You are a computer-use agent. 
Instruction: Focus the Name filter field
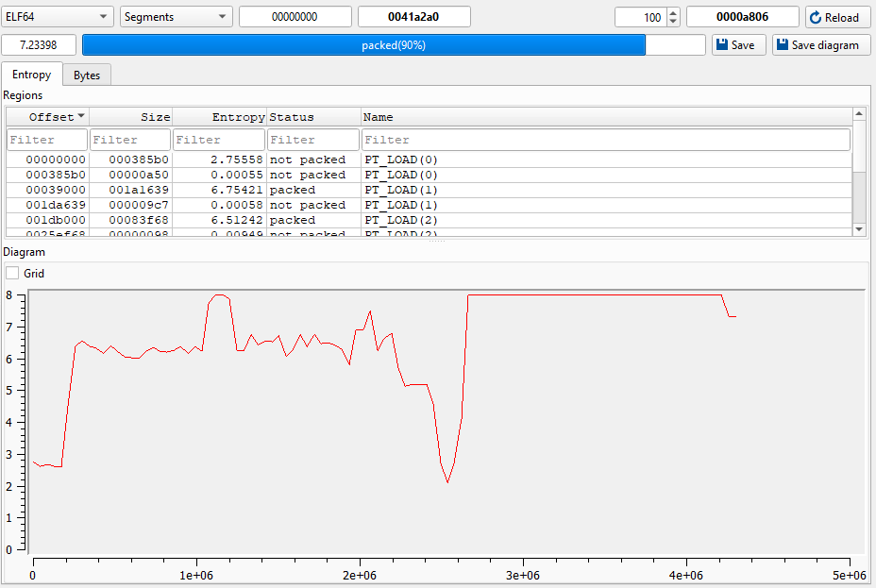click(x=605, y=140)
